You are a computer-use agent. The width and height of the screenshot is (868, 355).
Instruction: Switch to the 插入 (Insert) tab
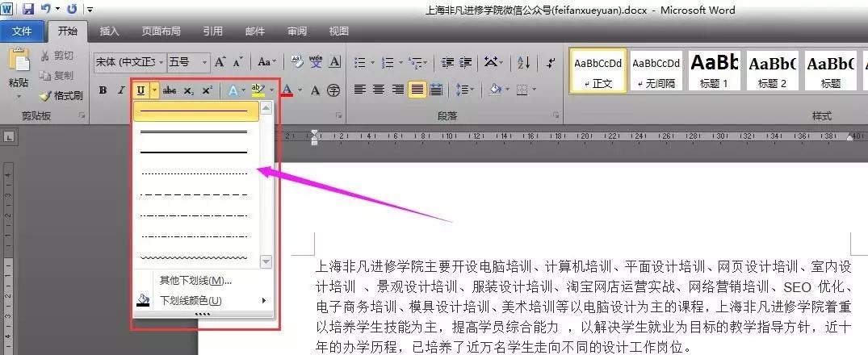110,31
